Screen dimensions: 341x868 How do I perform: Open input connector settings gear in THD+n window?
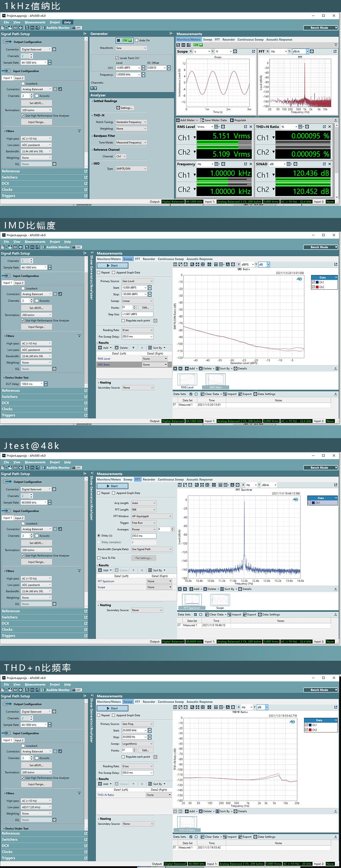[x=55, y=751]
